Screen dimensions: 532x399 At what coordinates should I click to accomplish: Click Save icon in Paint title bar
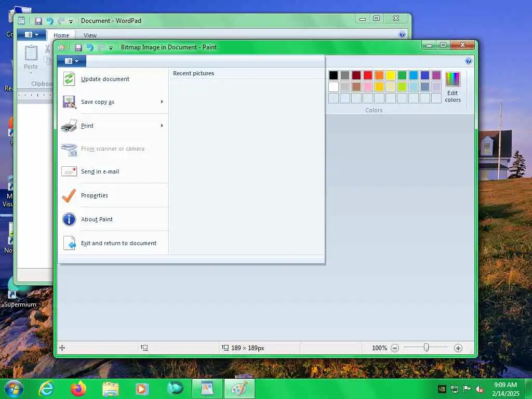[x=78, y=47]
